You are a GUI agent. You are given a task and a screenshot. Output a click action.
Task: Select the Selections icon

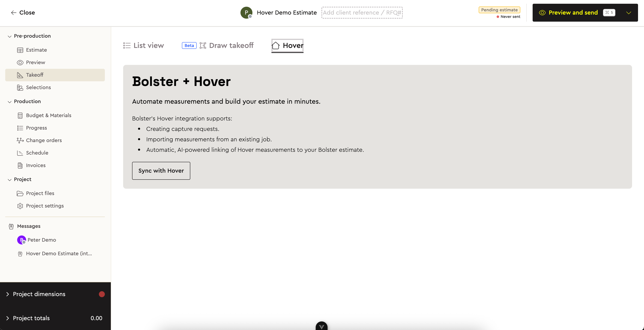point(20,87)
